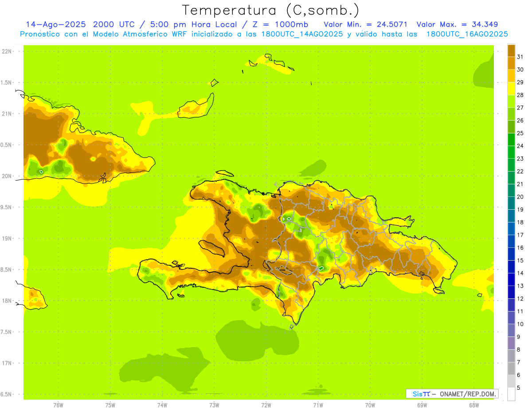Click the dark brown colorbar band above 31
The height and width of the screenshot is (411, 532).
511,51
